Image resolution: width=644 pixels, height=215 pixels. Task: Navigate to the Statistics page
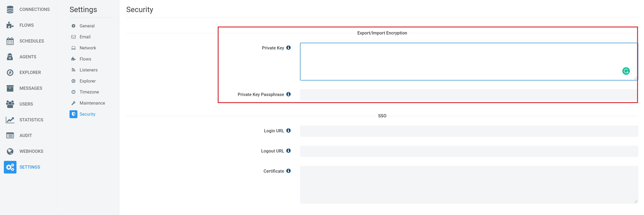click(31, 120)
